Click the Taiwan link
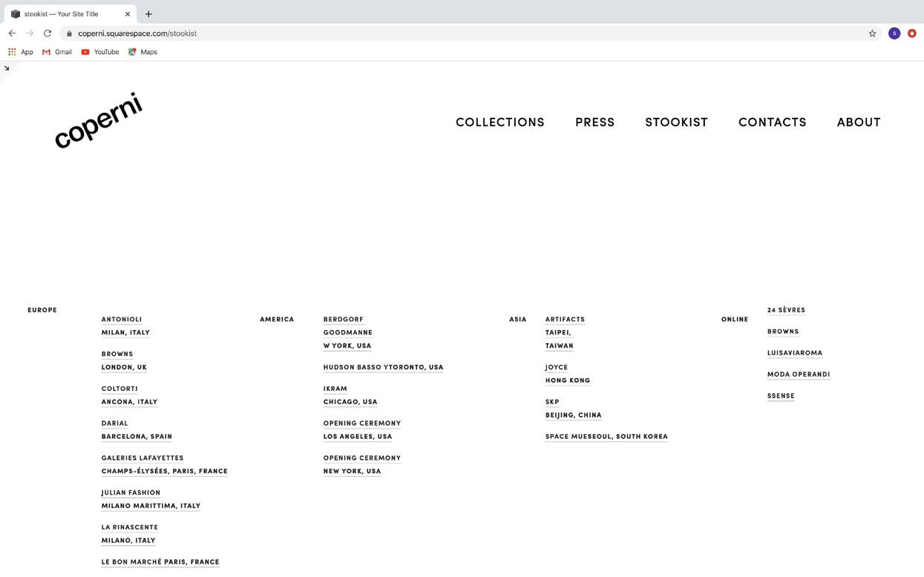The width and height of the screenshot is (924, 577). (x=560, y=346)
